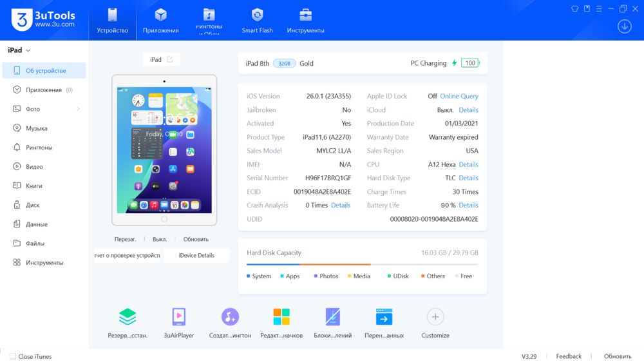
Task: Open the Устройство tab in top bar
Action: (112, 21)
